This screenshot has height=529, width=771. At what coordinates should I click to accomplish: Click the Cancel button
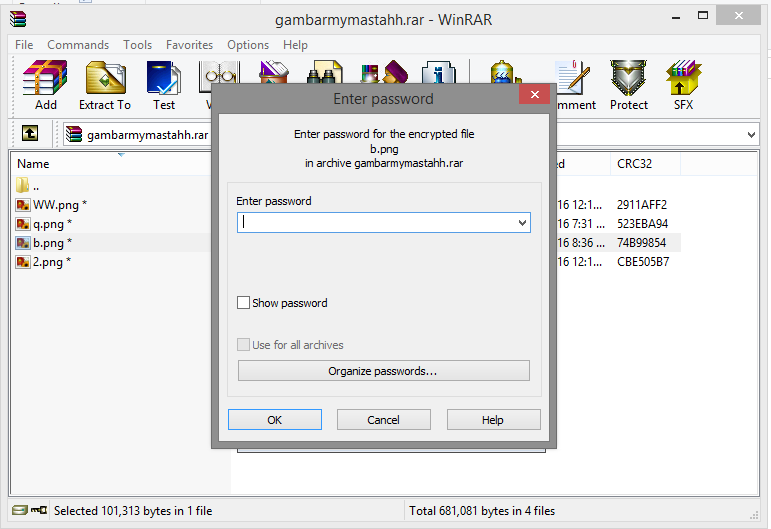[384, 419]
